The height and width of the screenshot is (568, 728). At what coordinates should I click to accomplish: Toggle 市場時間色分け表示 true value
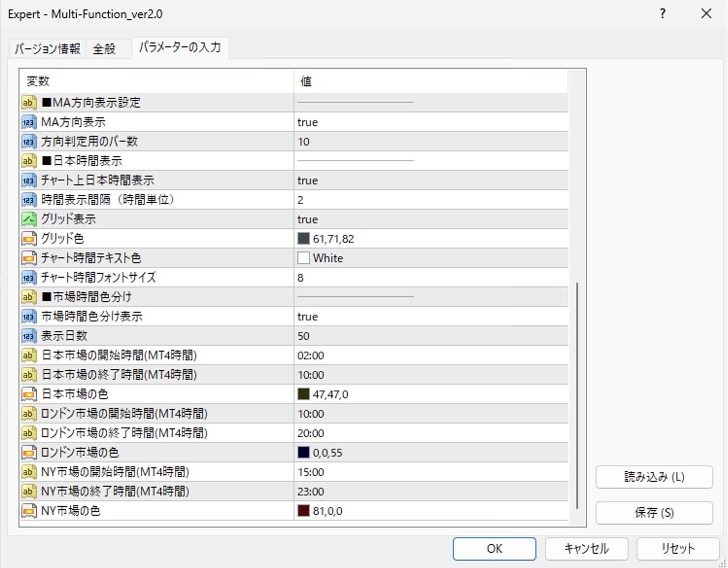(x=308, y=317)
